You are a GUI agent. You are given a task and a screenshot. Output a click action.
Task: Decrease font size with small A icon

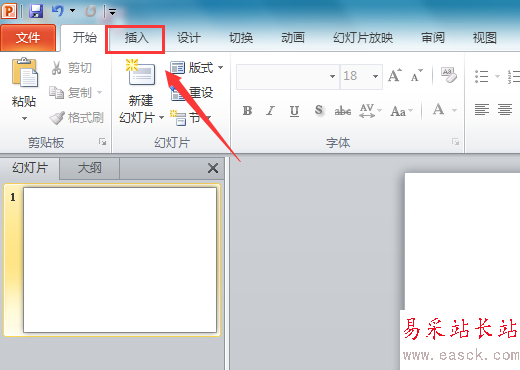(416, 76)
